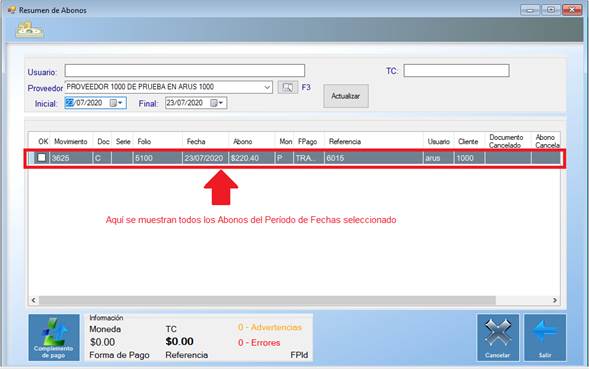Click into the Usuario text field

click(x=184, y=71)
